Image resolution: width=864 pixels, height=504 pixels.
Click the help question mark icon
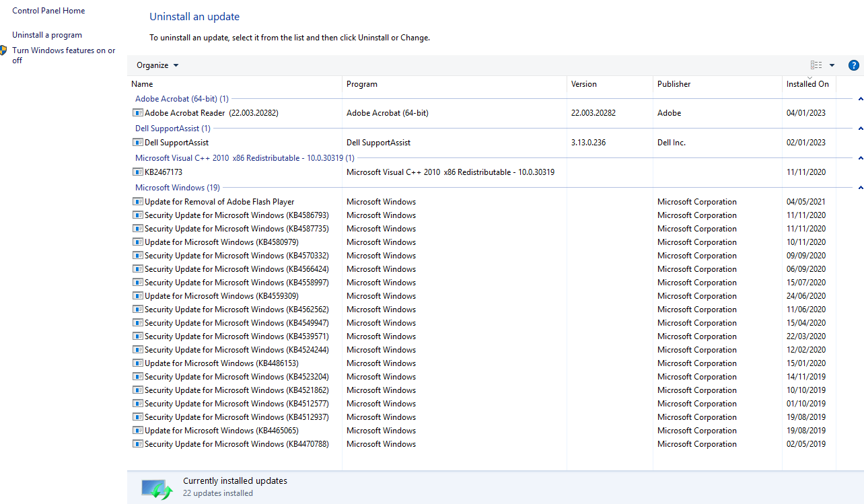854,65
